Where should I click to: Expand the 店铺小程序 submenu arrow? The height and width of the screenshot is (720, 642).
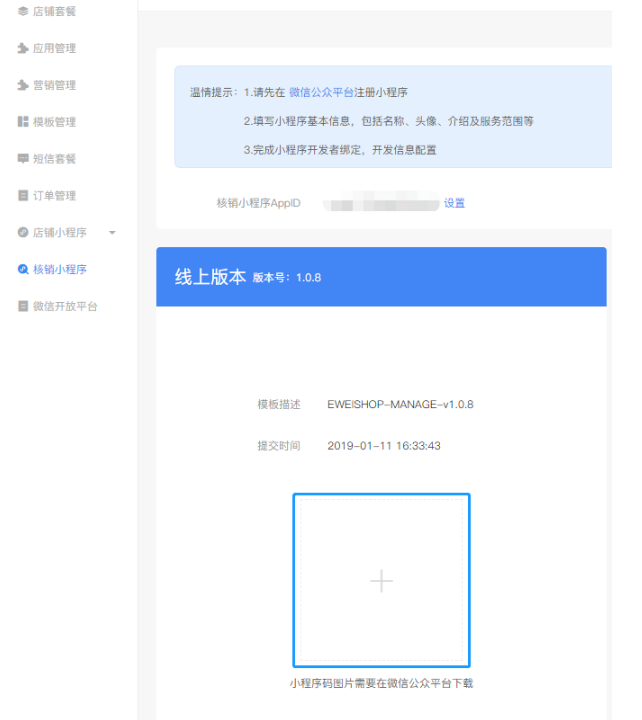click(x=112, y=233)
